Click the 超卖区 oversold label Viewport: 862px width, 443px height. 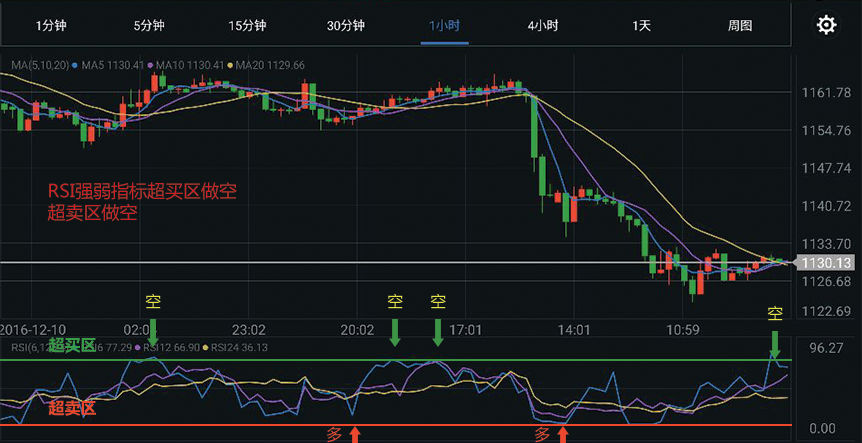(71, 408)
